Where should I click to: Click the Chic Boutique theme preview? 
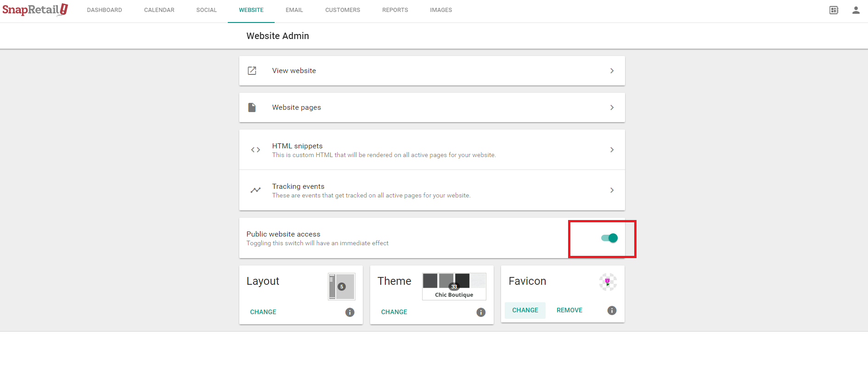point(454,287)
